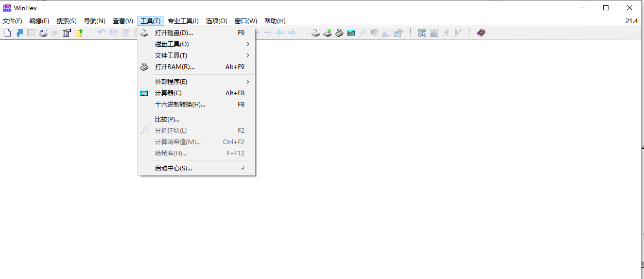This screenshot has height=279, width=644.
Task: Click the printer-like icon beside Save
Action: coord(43,33)
